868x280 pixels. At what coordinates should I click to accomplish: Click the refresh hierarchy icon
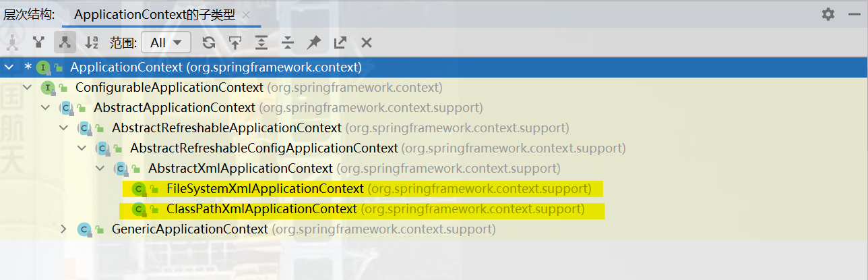(209, 43)
